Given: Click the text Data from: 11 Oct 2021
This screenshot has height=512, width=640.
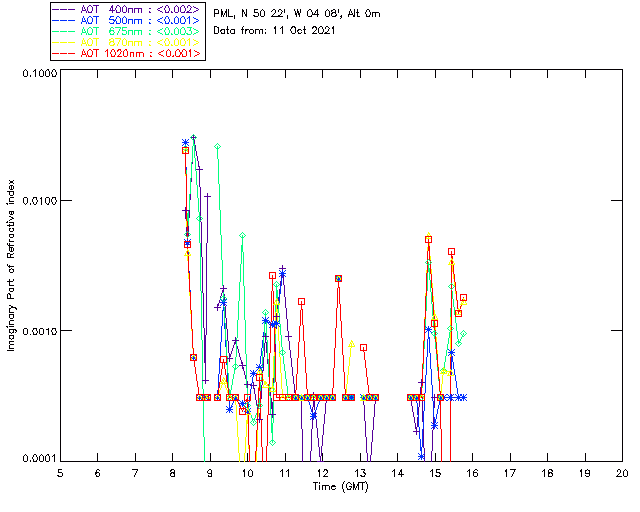Looking at the screenshot, I should click(x=274, y=31).
